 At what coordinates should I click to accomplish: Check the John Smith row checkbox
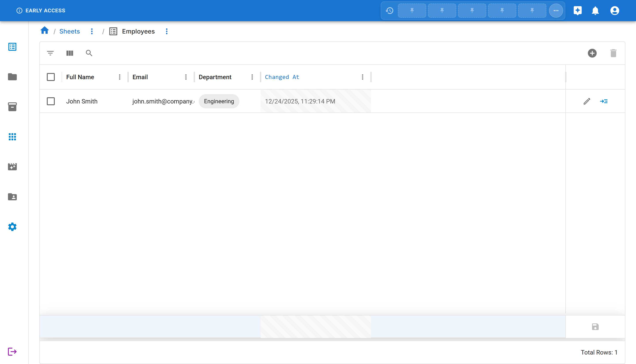point(51,101)
